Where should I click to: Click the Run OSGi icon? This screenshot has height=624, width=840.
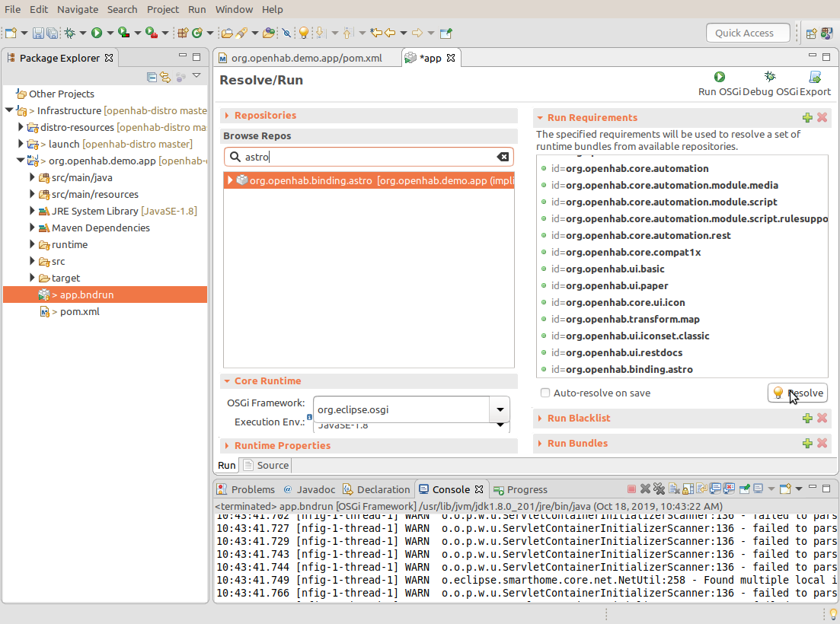719,77
